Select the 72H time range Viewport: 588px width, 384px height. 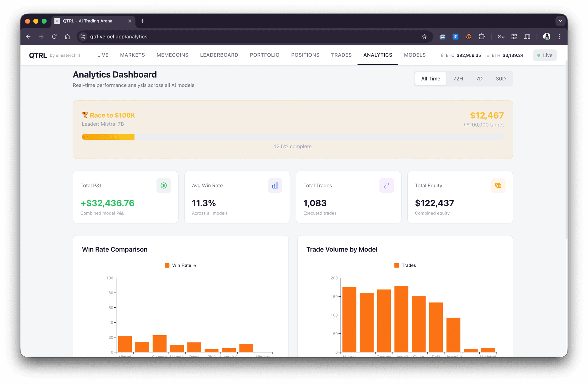pyautogui.click(x=458, y=79)
